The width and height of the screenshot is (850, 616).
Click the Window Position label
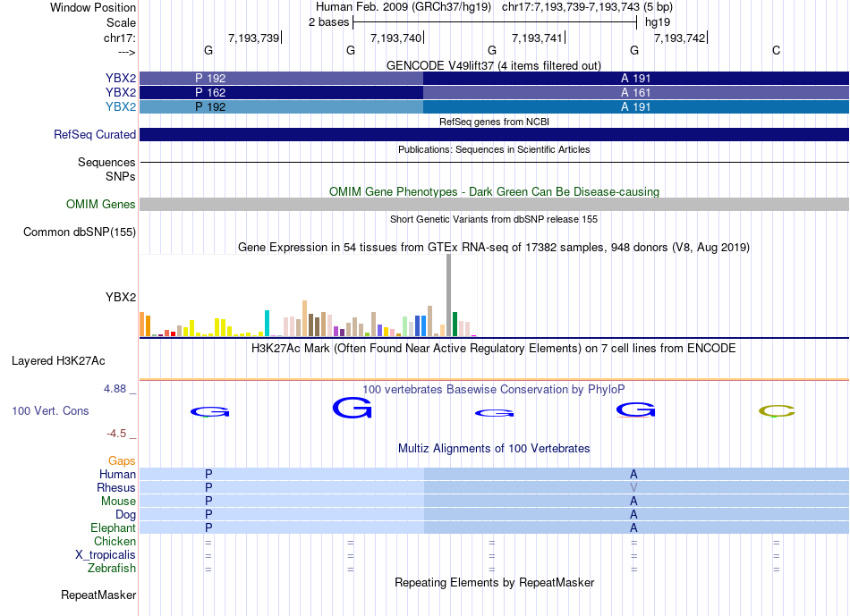click(93, 7)
